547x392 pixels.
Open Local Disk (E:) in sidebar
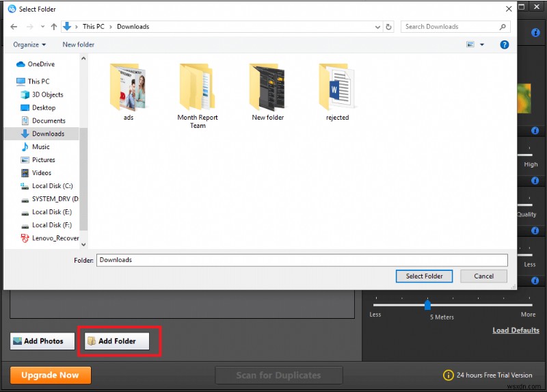(x=52, y=212)
